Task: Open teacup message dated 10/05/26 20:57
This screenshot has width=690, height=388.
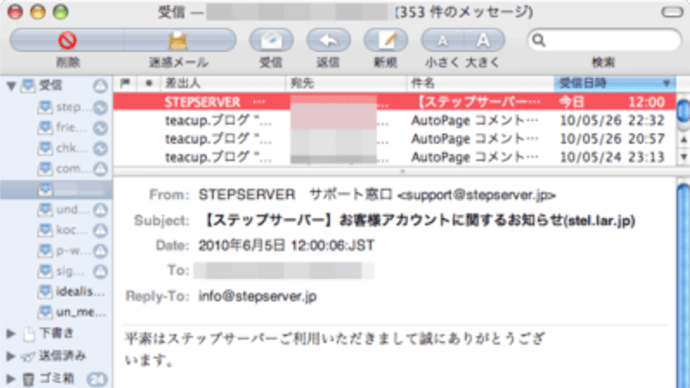Action: tap(395, 139)
